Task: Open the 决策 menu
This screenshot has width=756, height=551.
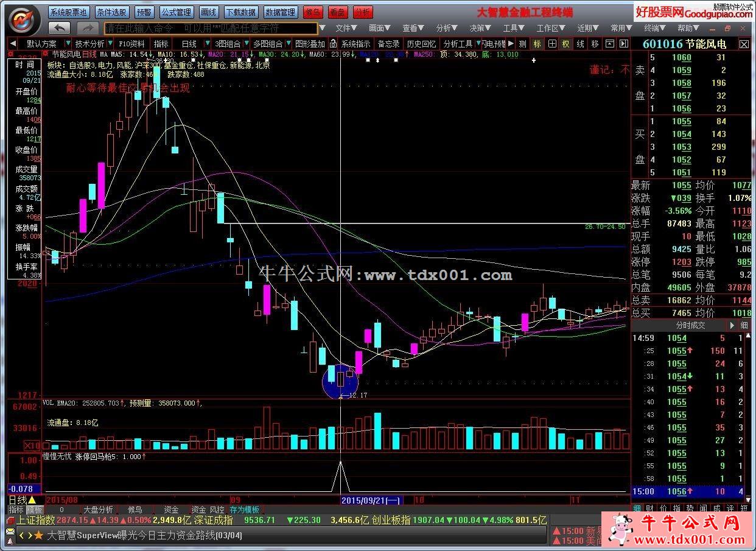Action: [481, 28]
